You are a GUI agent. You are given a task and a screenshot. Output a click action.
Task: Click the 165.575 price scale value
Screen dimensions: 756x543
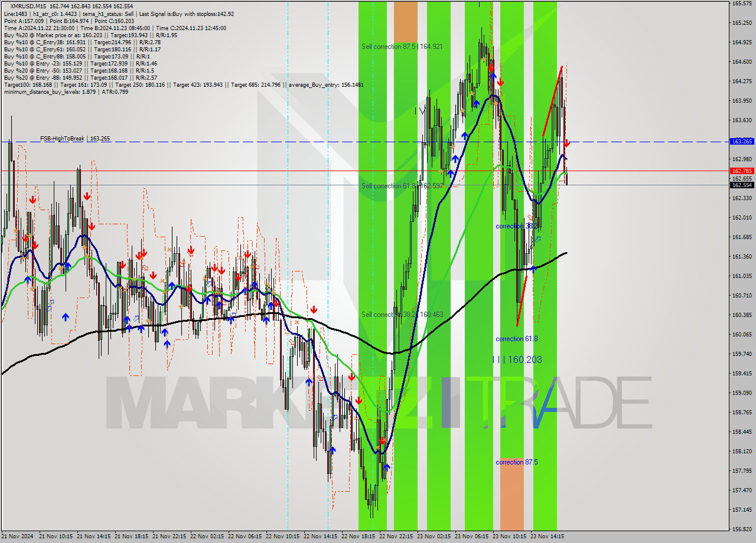tap(741, 4)
